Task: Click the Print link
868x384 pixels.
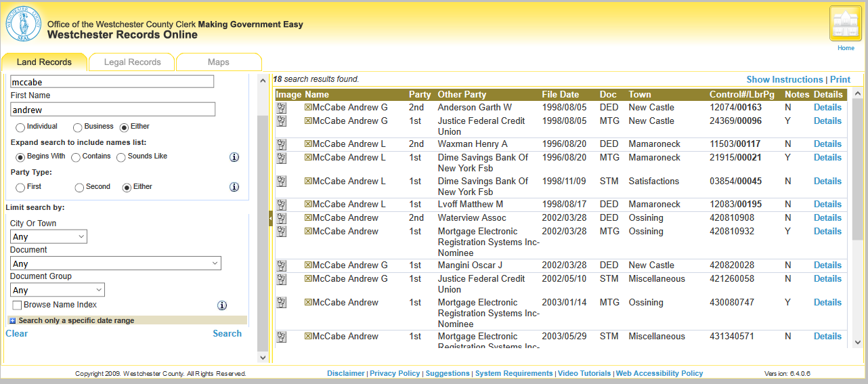Action: [x=840, y=79]
